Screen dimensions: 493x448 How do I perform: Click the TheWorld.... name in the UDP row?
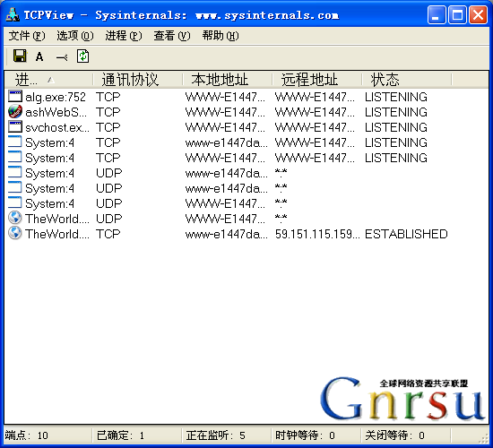[57, 219]
